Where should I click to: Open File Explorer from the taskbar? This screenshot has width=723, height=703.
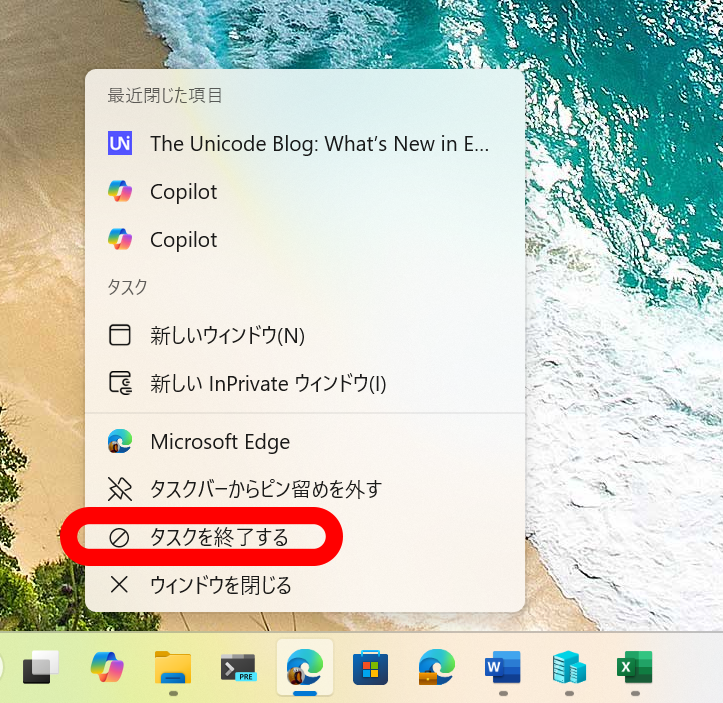[173, 667]
